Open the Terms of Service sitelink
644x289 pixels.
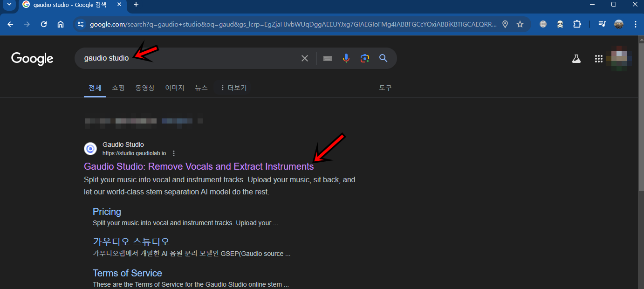pyautogui.click(x=127, y=273)
